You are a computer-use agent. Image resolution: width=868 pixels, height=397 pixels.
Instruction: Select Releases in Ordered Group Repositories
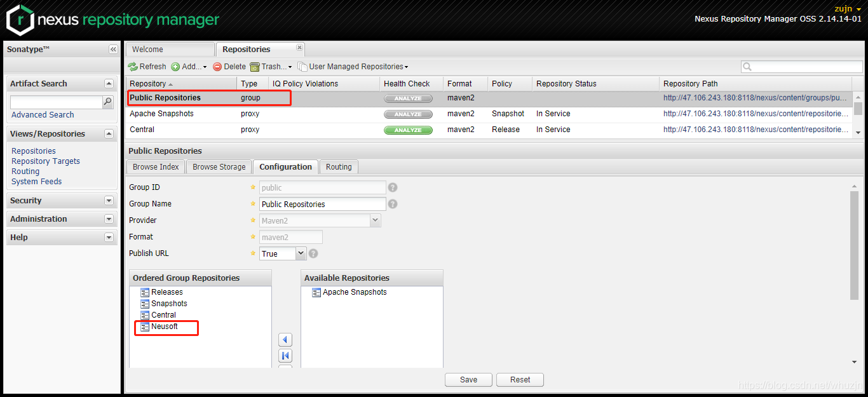tap(166, 292)
